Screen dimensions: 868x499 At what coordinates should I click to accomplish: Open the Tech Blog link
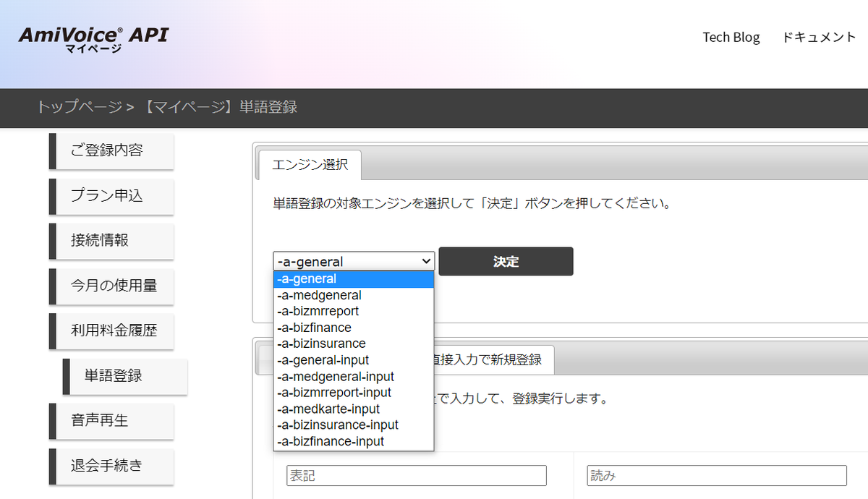(x=731, y=37)
